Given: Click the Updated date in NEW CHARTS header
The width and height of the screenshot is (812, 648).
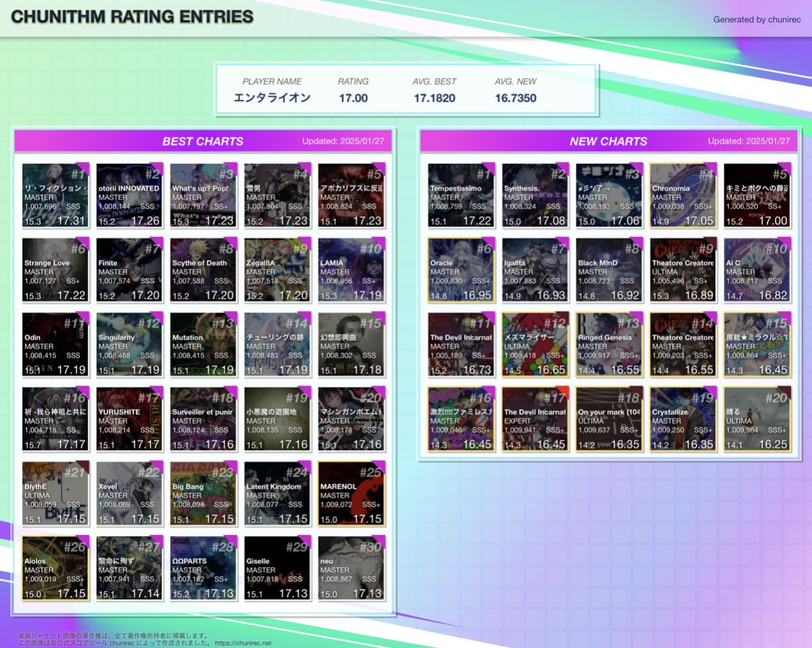Looking at the screenshot, I should point(749,141).
